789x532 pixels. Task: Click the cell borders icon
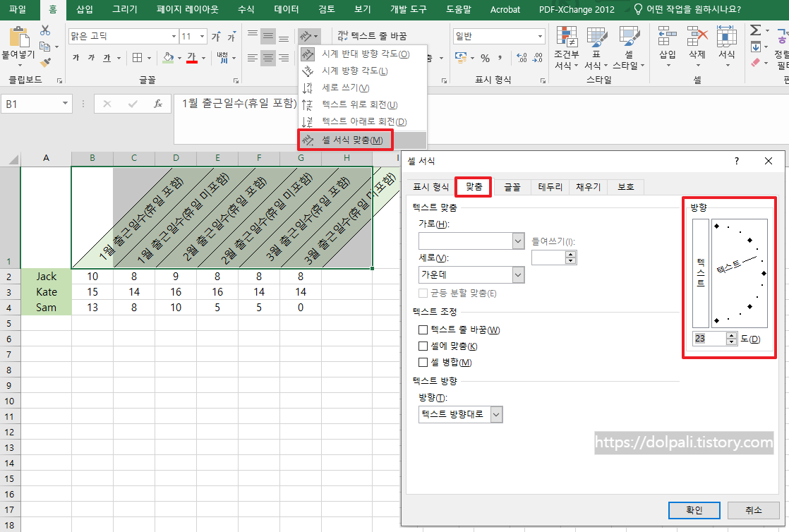coord(137,58)
